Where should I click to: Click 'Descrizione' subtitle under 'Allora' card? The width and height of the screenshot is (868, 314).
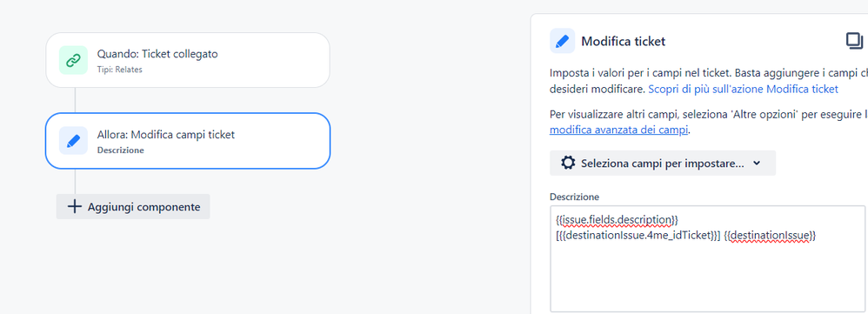tap(121, 150)
